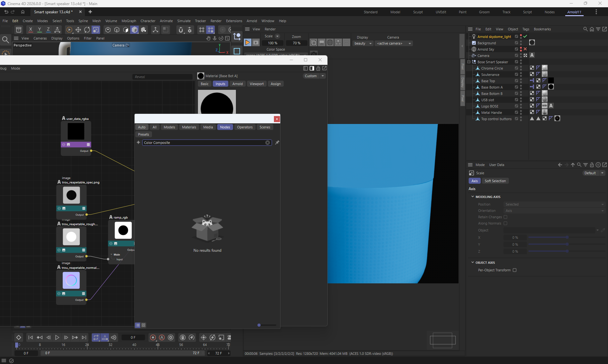Image resolution: width=608 pixels, height=364 pixels.
Task: Adjust the asset thumbnail size slider
Action: (x=259, y=325)
